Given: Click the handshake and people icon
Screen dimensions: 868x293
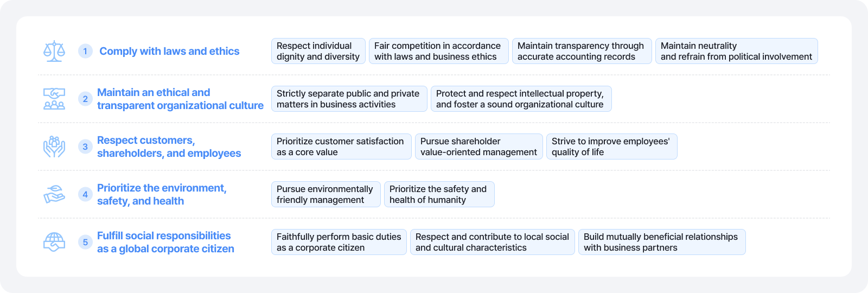Looking at the screenshot, I should 54,99.
